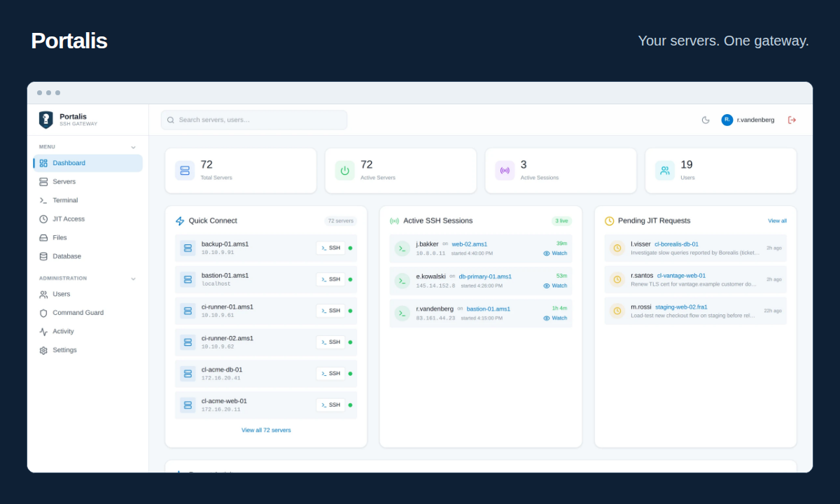Connect via SSH to cl-acme-db-01
Screen dimensions: 840x504
pos(330,374)
